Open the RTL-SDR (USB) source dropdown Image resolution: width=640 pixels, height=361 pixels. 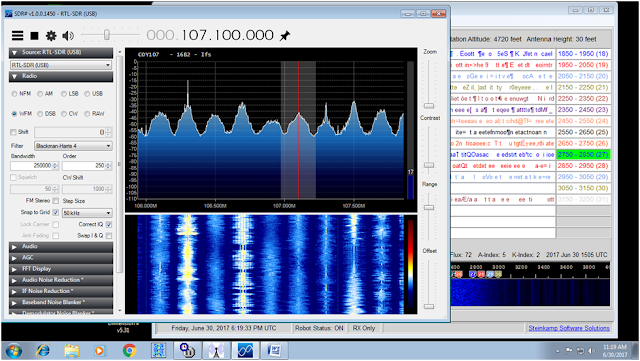click(61, 65)
